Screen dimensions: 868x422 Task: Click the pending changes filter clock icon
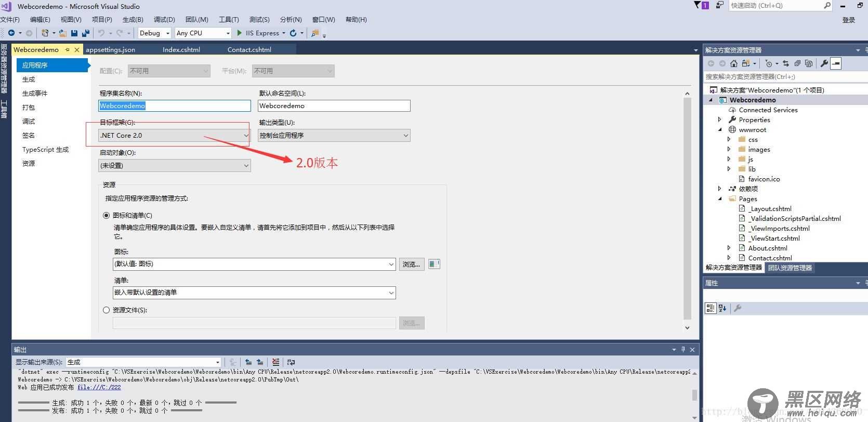pos(769,63)
